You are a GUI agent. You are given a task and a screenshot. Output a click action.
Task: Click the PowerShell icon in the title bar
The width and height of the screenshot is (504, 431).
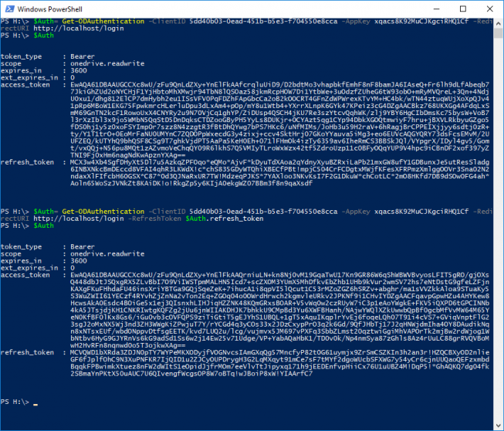[x=9, y=9]
